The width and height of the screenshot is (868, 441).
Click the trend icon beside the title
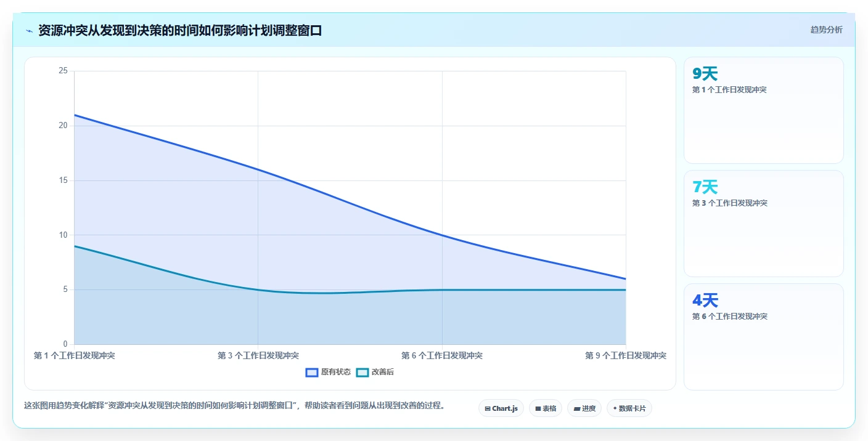point(29,31)
